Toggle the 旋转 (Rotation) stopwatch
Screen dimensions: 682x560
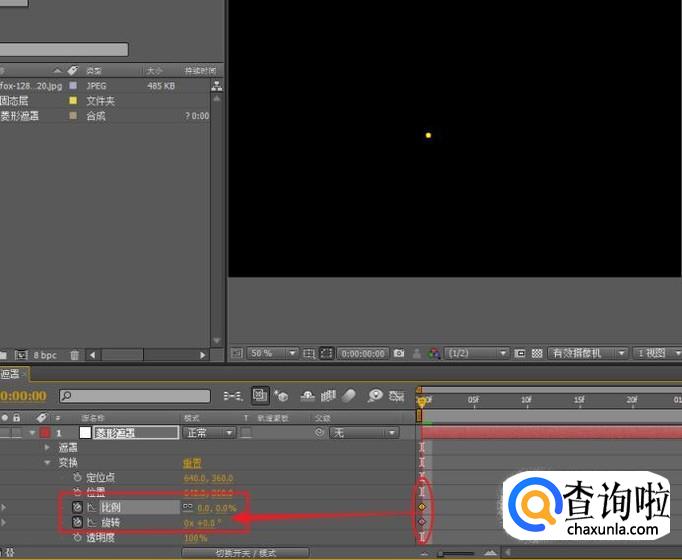click(78, 522)
